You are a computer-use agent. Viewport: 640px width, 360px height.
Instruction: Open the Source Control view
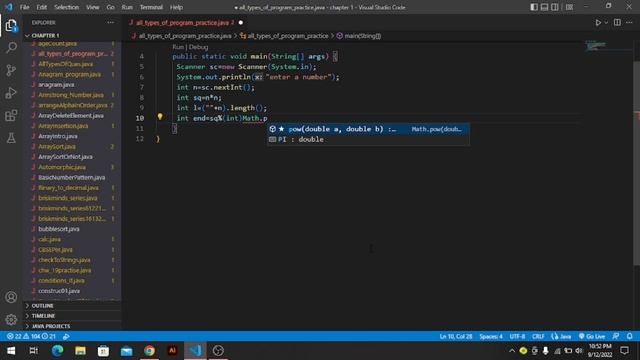tap(11, 70)
